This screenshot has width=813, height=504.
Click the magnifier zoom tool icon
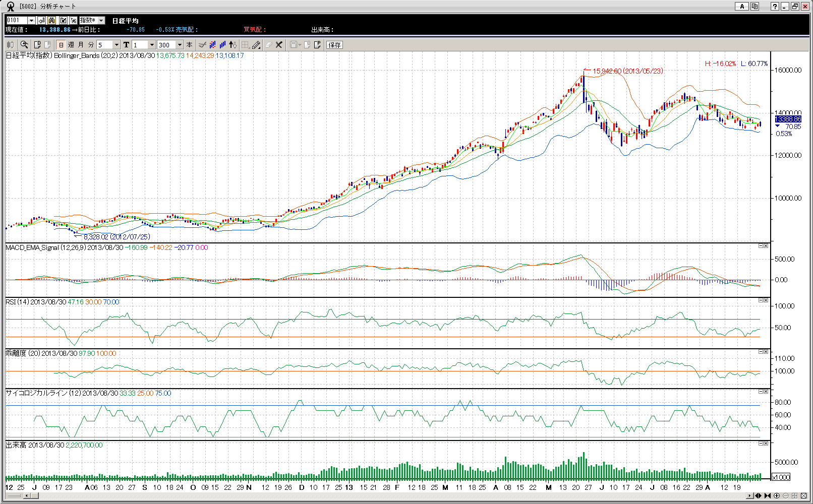(24, 45)
